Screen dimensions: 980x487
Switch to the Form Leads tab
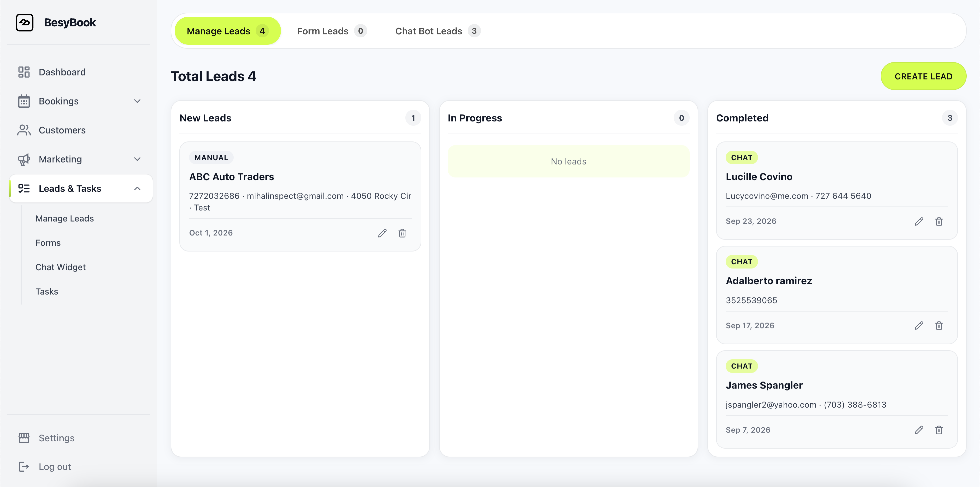(x=332, y=31)
